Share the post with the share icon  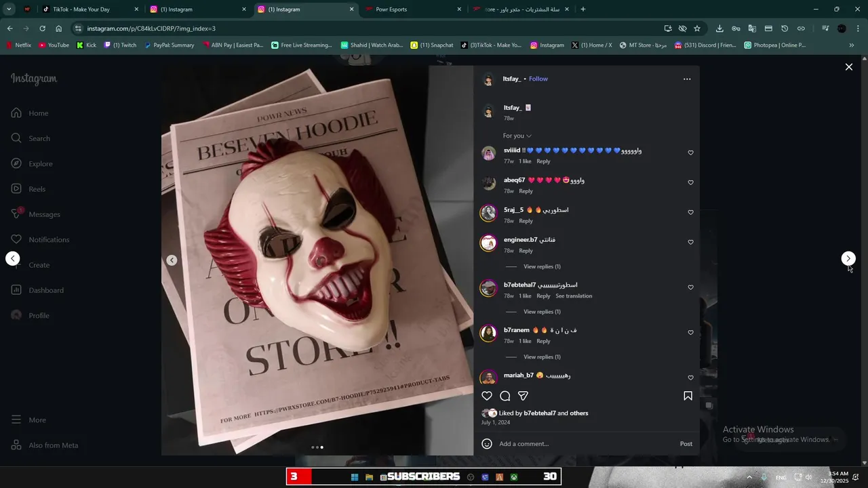[x=524, y=396]
